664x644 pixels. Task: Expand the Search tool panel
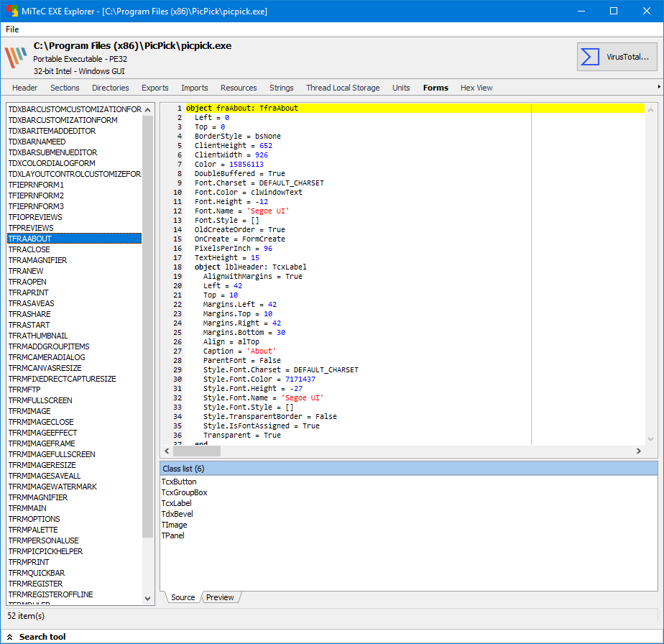coord(37,637)
